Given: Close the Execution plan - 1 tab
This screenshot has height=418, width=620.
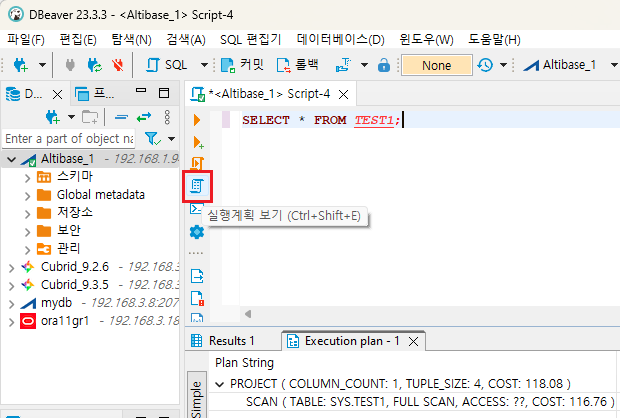Looking at the screenshot, I should [x=413, y=341].
